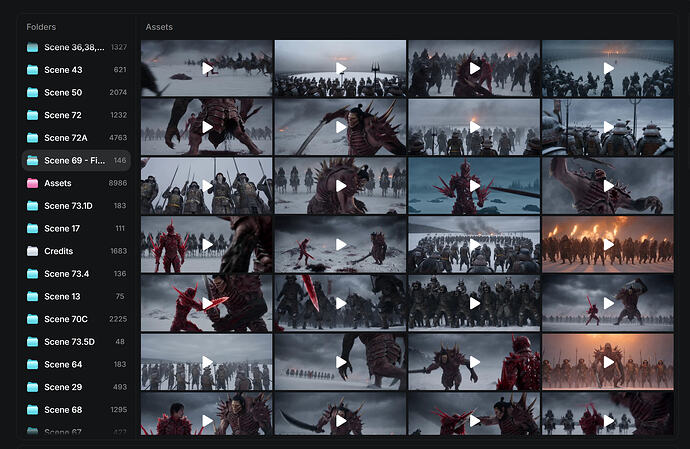The width and height of the screenshot is (690, 449).
Task: Click the Scene 72 folder icon
Action: point(32,115)
